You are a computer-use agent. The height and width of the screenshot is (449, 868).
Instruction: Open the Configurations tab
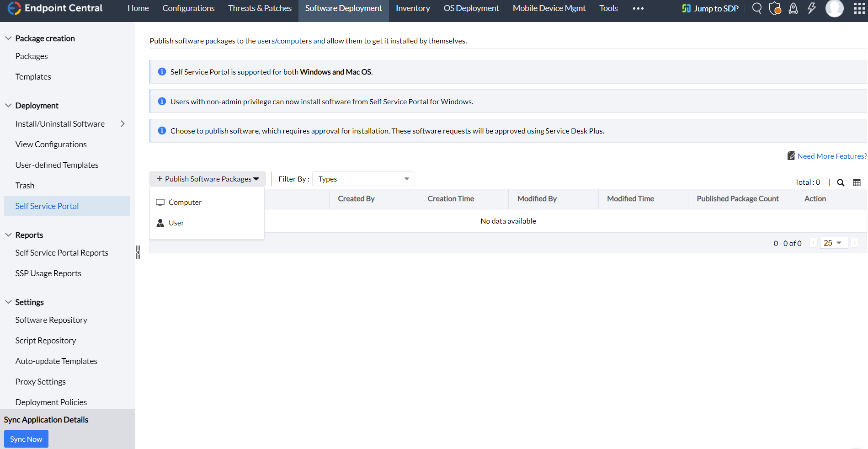click(x=188, y=8)
